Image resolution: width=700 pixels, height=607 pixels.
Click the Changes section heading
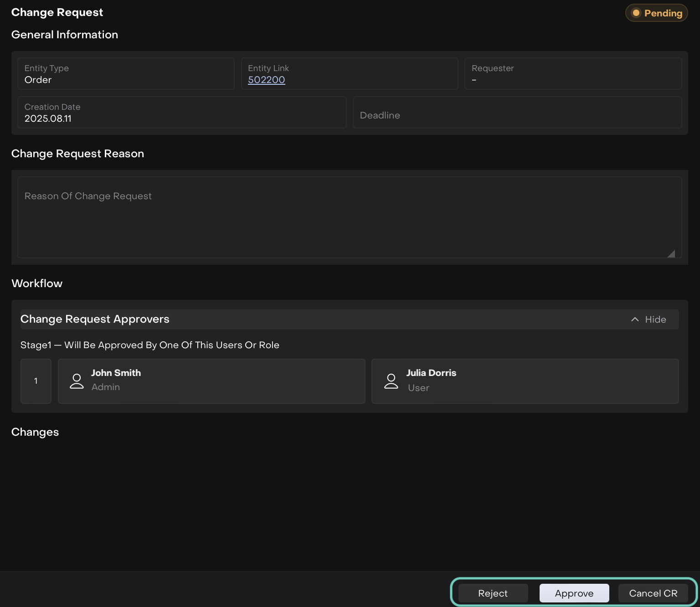[x=35, y=432]
